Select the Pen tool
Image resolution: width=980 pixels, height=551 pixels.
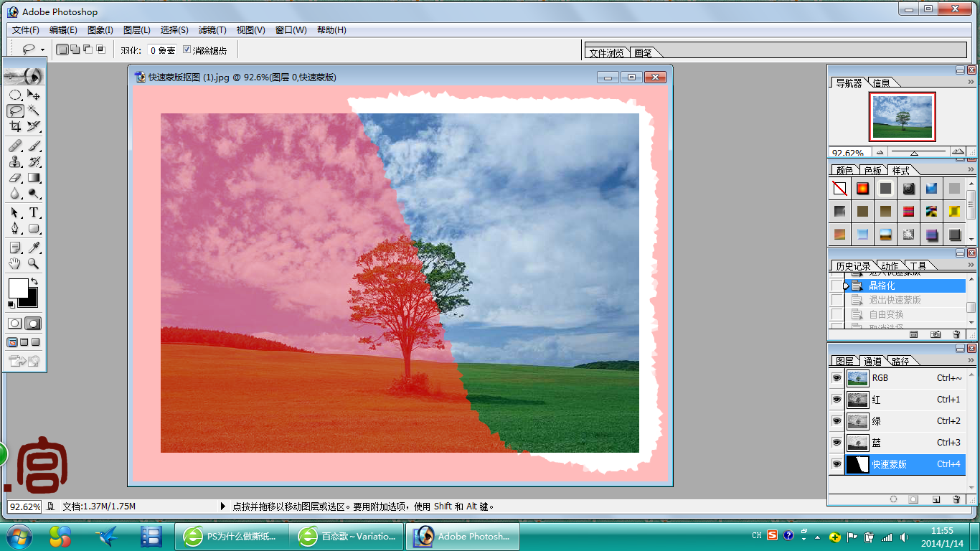tap(15, 229)
